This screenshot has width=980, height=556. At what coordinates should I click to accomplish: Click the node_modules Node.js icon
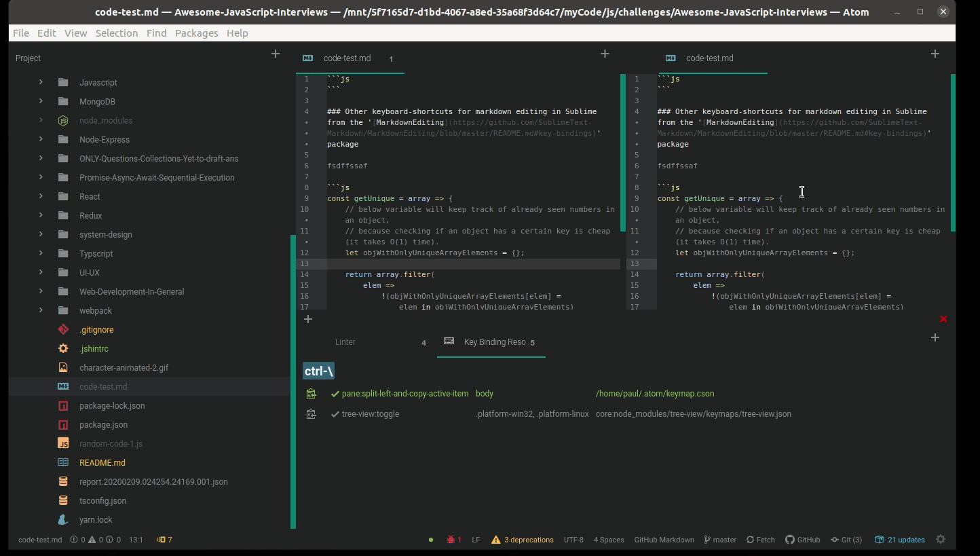pos(63,120)
